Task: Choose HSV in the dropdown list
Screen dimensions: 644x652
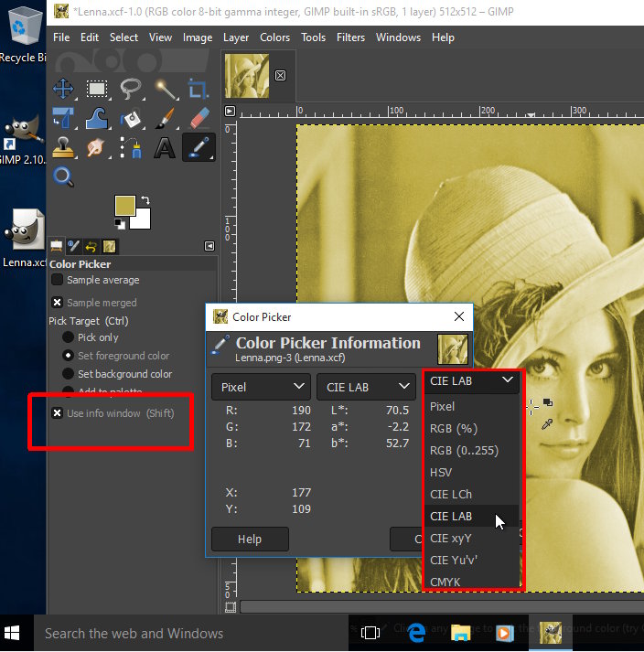Action: coord(471,473)
